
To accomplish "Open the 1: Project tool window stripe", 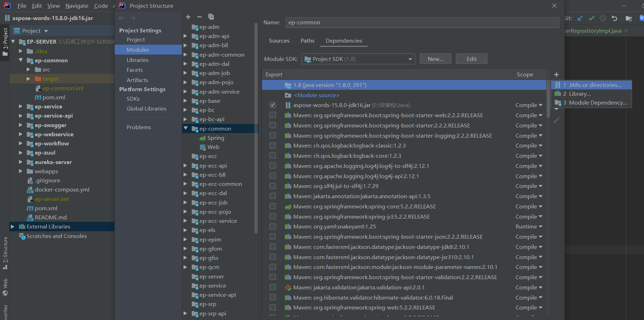I will tap(5, 42).
